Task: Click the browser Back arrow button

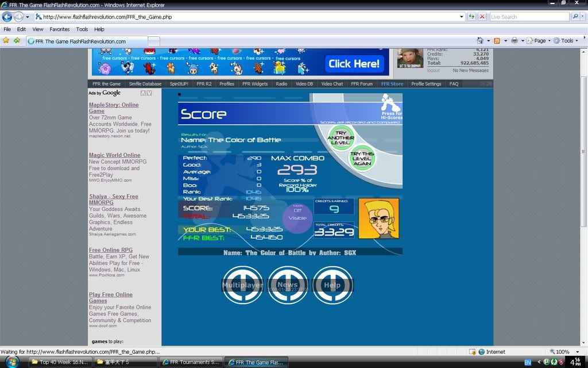Action: click(7, 17)
